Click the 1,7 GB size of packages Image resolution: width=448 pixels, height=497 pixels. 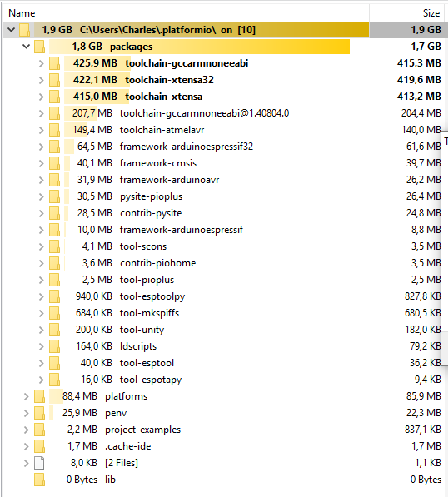[x=426, y=47]
